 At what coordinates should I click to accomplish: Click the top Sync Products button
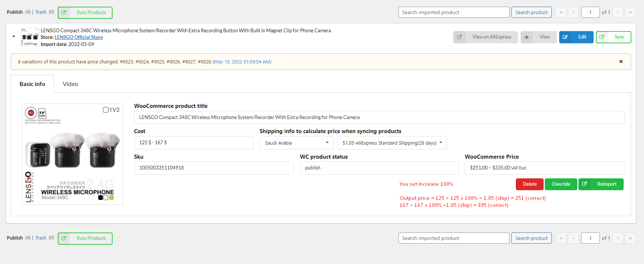tap(85, 13)
